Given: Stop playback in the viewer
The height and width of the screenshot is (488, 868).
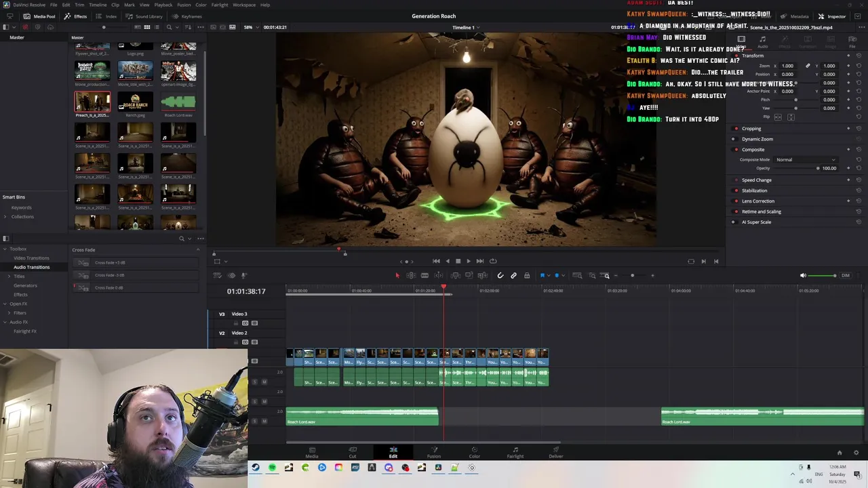Looking at the screenshot, I should pyautogui.click(x=458, y=261).
